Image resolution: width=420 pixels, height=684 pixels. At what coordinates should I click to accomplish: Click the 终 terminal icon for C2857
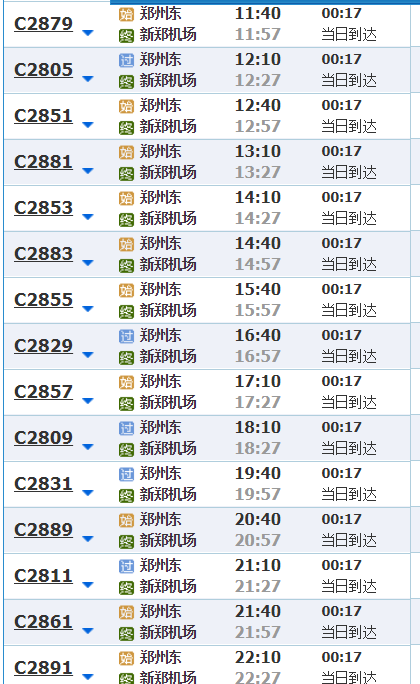(126, 404)
